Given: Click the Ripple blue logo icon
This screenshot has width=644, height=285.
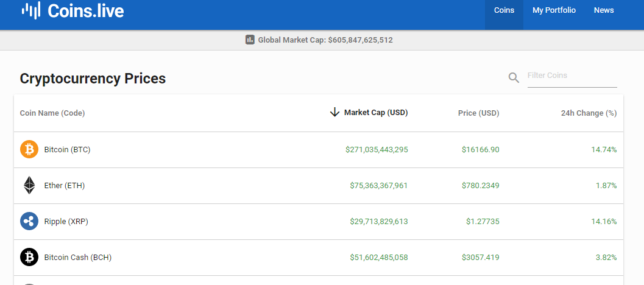Looking at the screenshot, I should 29,221.
